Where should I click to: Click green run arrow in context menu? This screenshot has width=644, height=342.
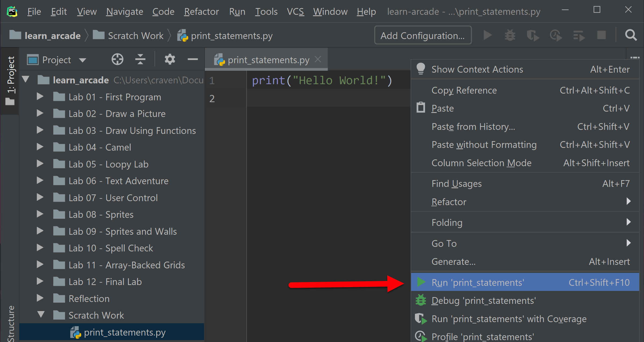[421, 282]
